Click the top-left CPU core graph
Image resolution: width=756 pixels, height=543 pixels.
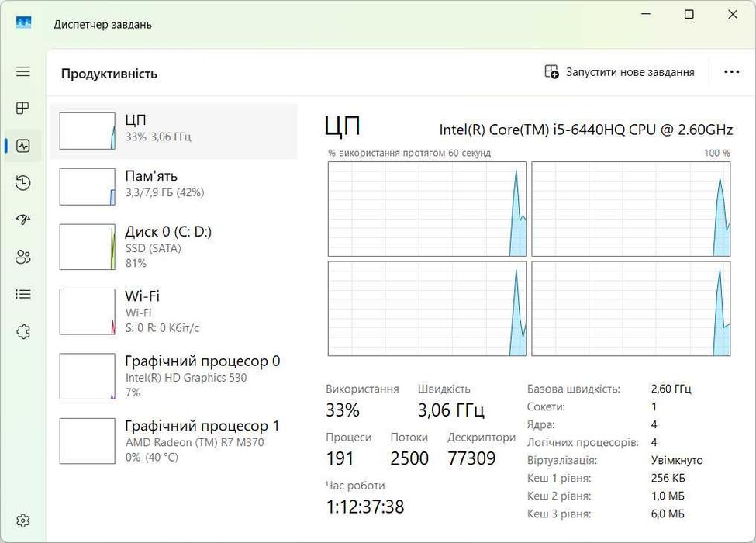(x=427, y=209)
